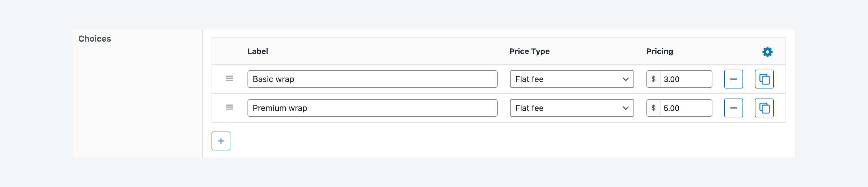Click the Price Type column header
Image resolution: width=868 pixels, height=187 pixels.
point(529,51)
